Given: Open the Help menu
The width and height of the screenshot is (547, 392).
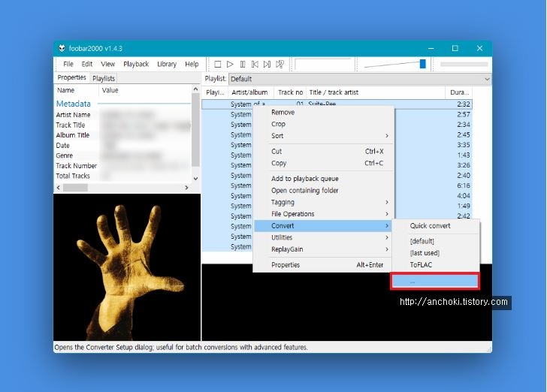Looking at the screenshot, I should click(x=192, y=64).
